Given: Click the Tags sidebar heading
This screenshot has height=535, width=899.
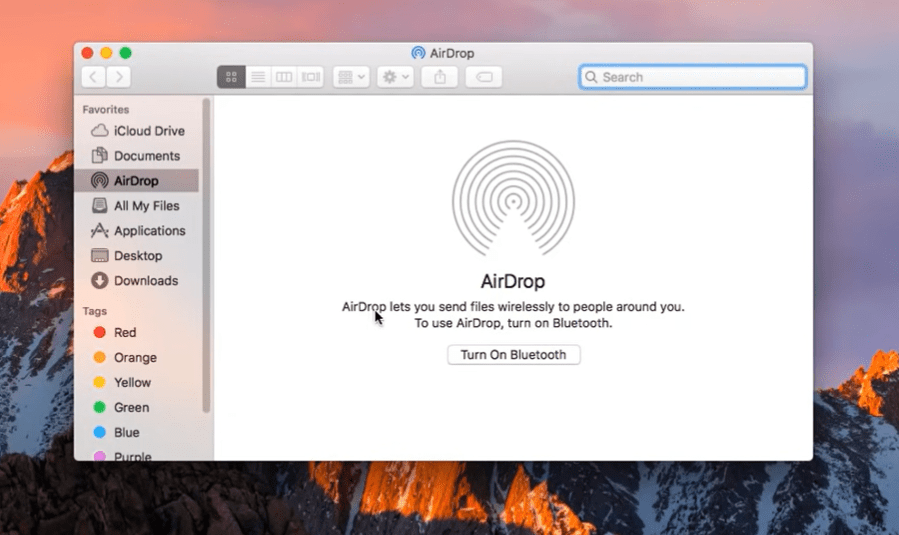Looking at the screenshot, I should coord(95,311).
